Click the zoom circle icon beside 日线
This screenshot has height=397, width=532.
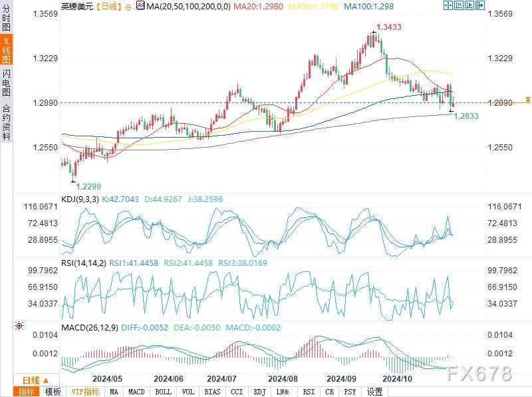click(128, 7)
